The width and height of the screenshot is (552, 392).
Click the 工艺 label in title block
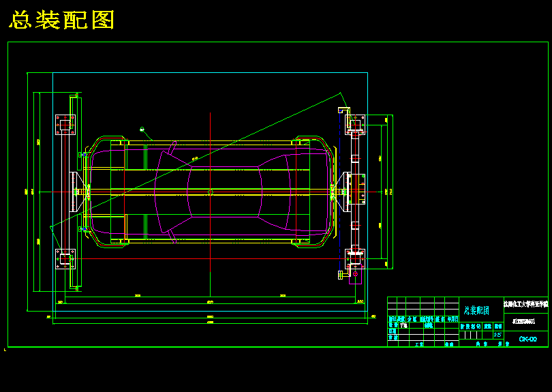(419, 344)
